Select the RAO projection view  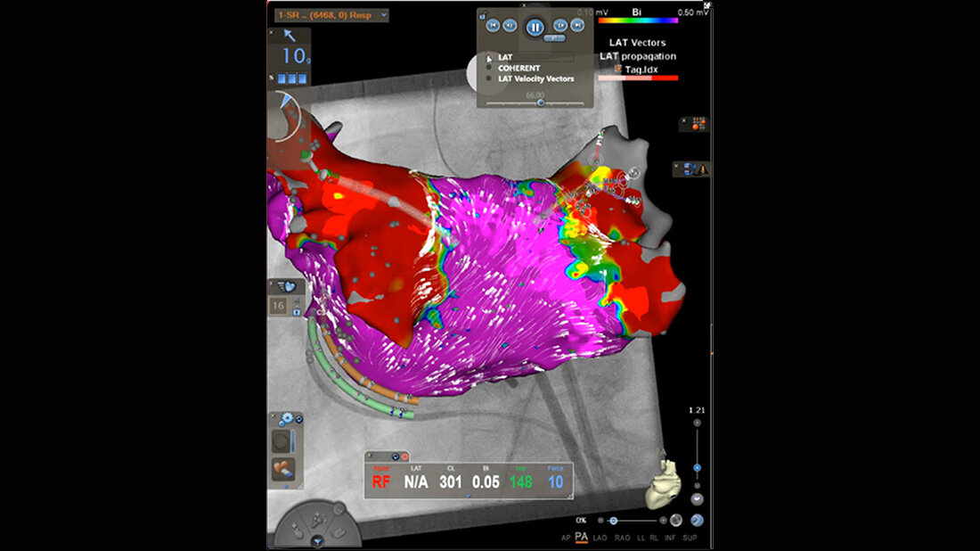pos(623,537)
